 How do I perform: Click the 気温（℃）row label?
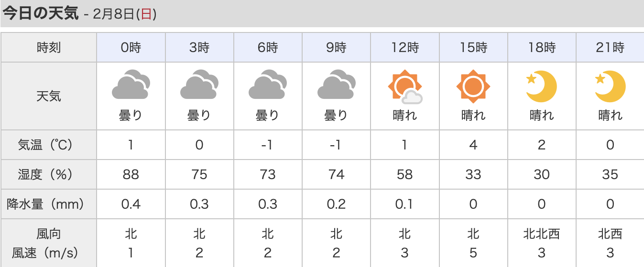click(49, 145)
